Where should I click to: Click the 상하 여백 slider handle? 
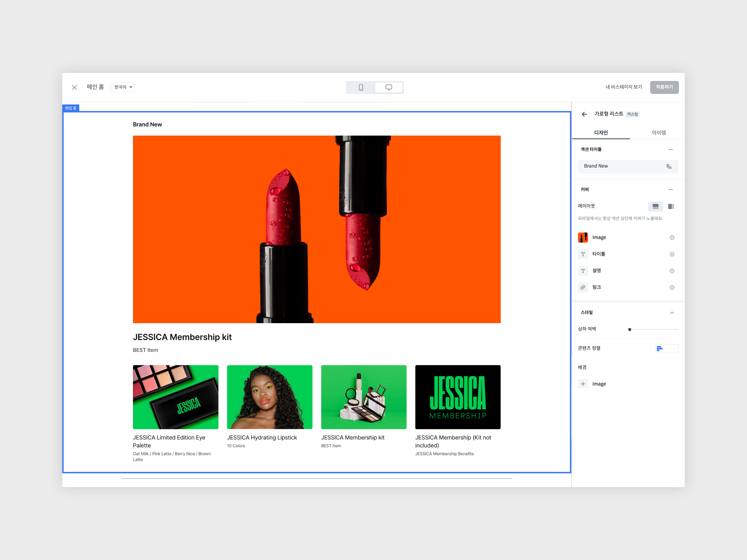(x=630, y=329)
